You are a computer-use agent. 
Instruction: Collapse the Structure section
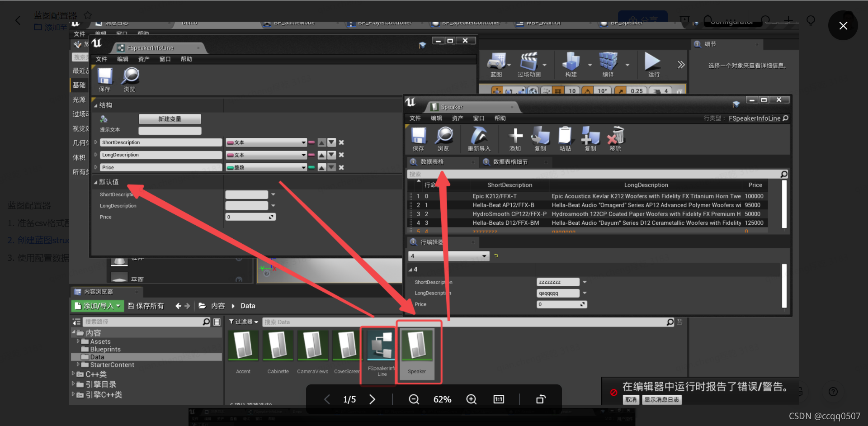pyautogui.click(x=95, y=105)
